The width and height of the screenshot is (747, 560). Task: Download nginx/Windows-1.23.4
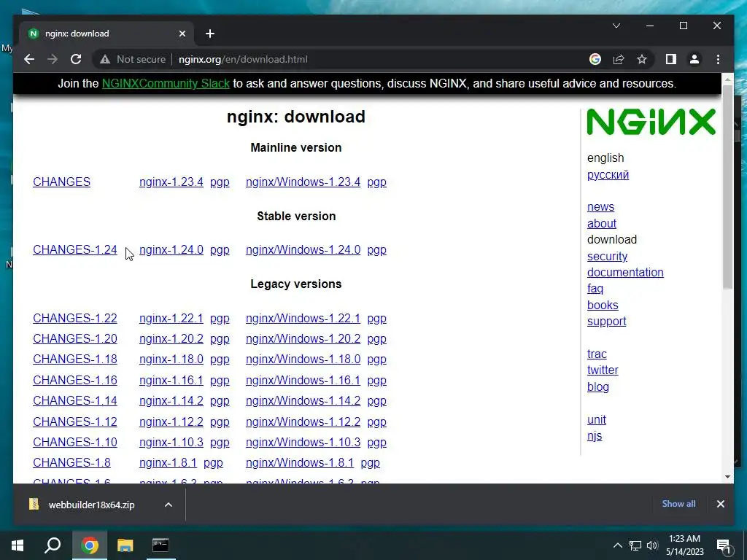click(x=303, y=182)
